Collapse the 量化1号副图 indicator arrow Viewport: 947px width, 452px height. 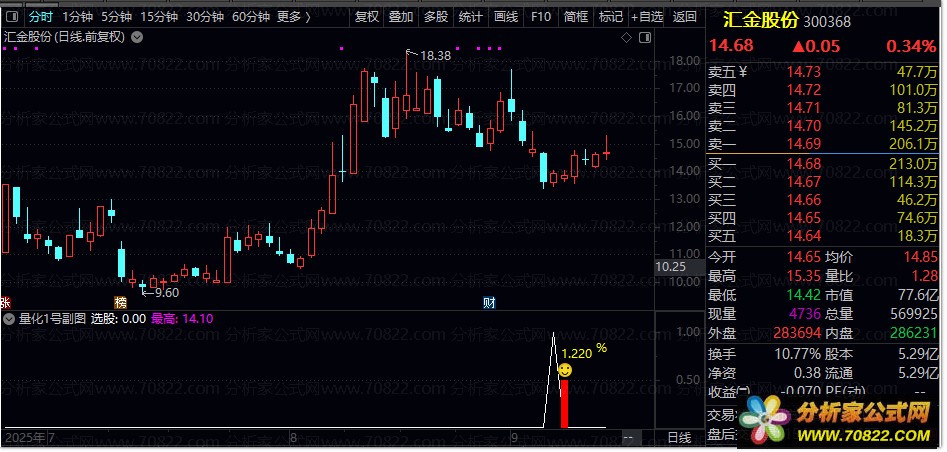(8, 318)
